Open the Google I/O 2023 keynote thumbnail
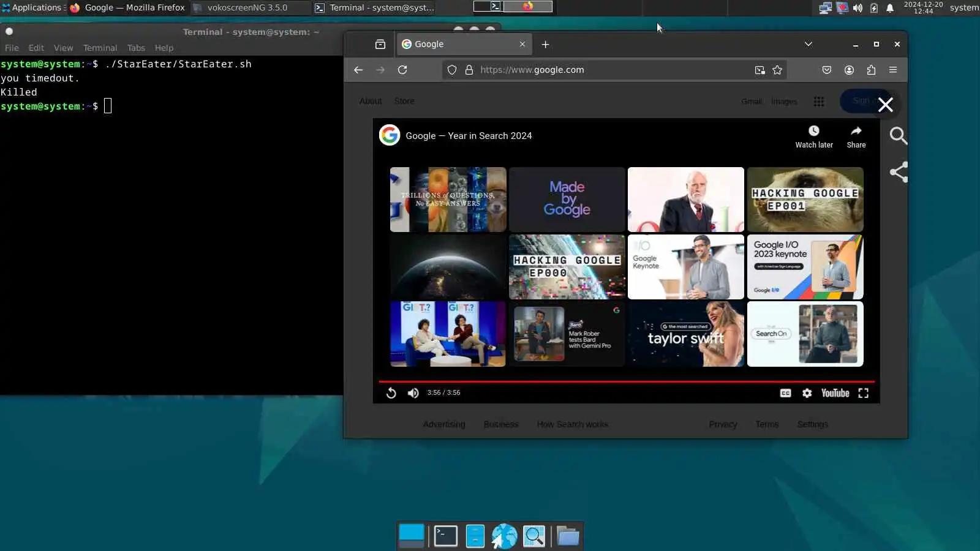The height and width of the screenshot is (551, 980). [x=805, y=267]
